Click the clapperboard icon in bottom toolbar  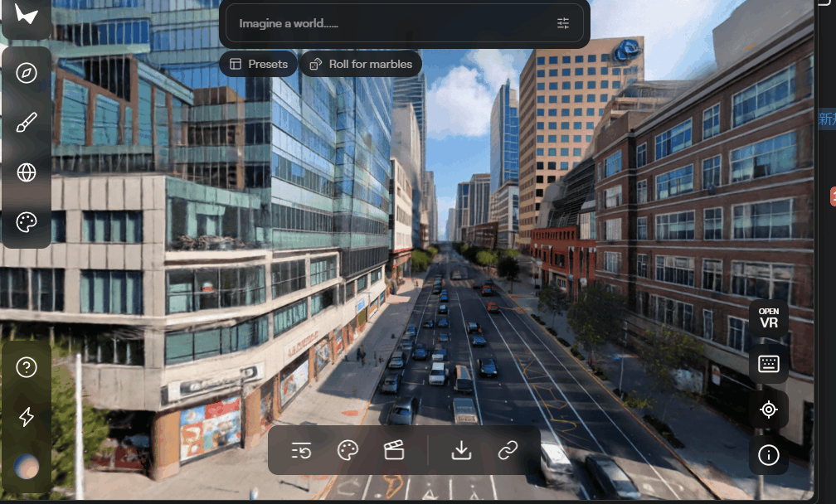(394, 450)
